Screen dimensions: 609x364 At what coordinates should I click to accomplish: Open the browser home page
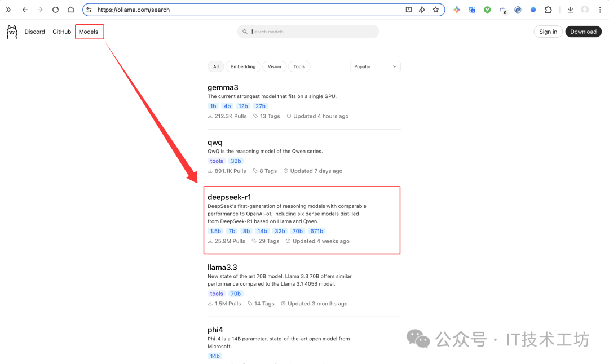click(x=70, y=10)
